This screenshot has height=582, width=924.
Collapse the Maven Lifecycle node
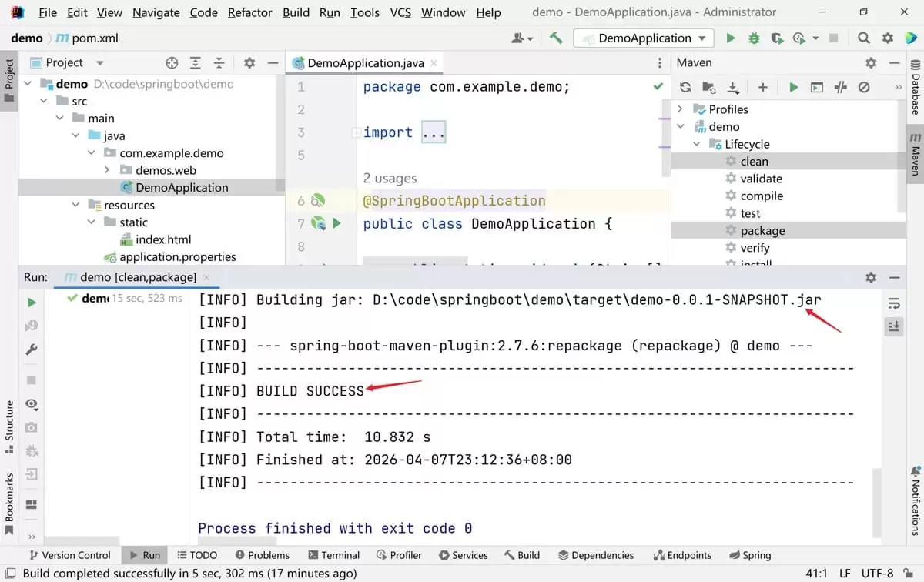(x=696, y=144)
